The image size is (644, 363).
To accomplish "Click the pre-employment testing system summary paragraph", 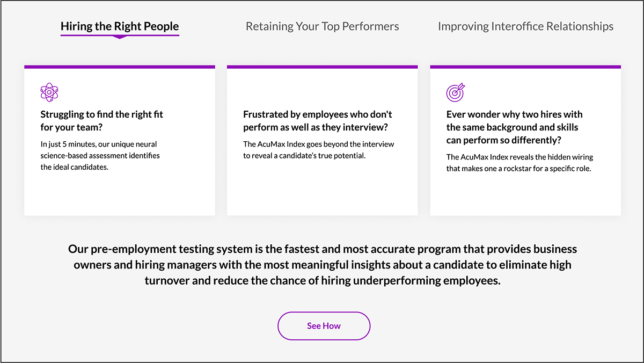I will (x=323, y=265).
